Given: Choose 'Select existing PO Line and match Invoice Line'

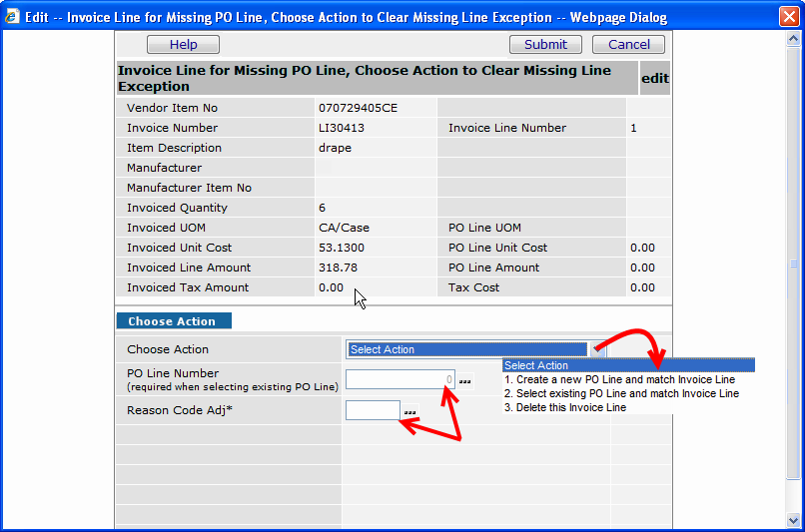Looking at the screenshot, I should [x=621, y=393].
